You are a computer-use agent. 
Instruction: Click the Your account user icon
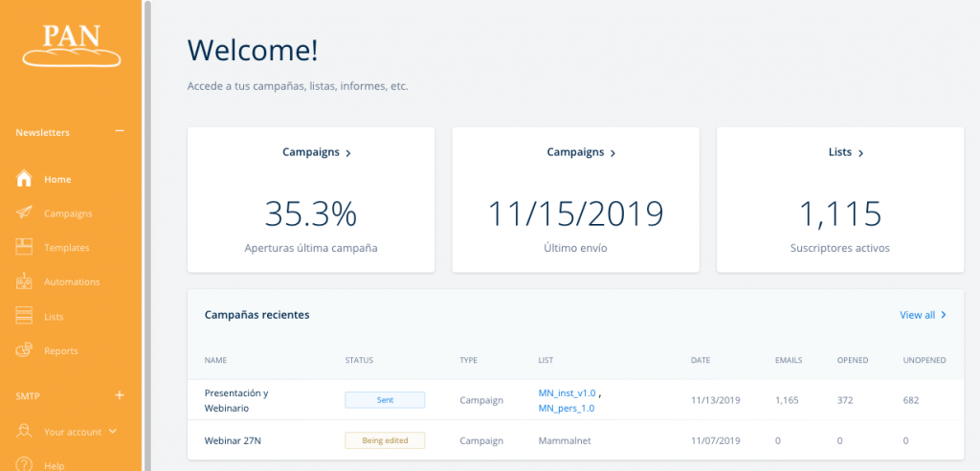click(25, 432)
